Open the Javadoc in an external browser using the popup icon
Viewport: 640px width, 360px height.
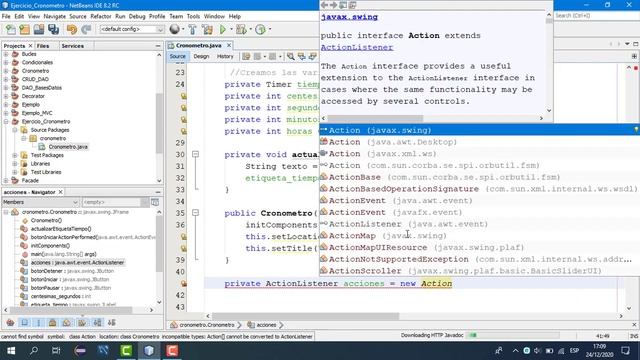pos(343,5)
